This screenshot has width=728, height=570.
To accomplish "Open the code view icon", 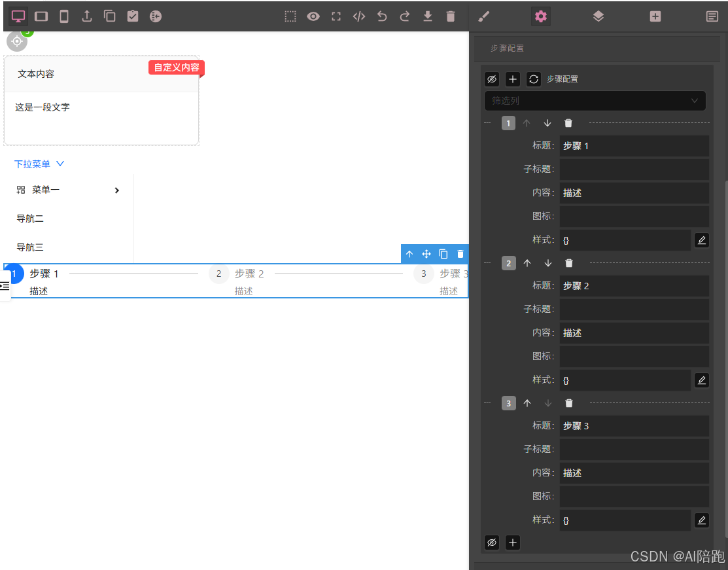I will (x=359, y=16).
